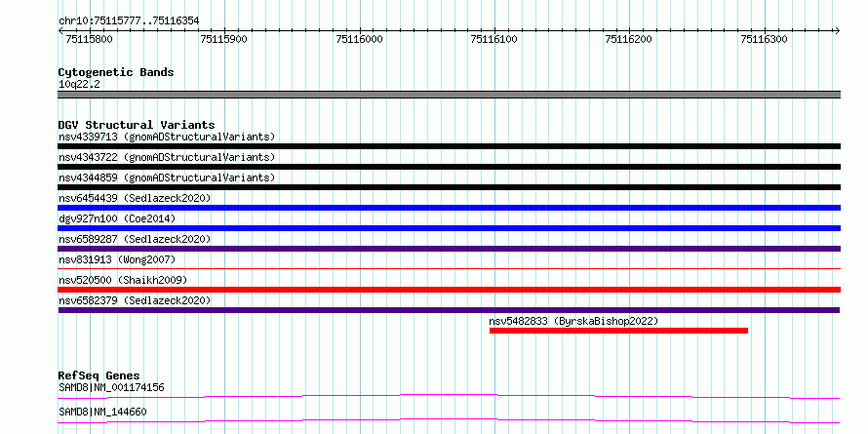Open gene label SAMD8|NM_144660
The image size is (868, 434).
coord(102,413)
